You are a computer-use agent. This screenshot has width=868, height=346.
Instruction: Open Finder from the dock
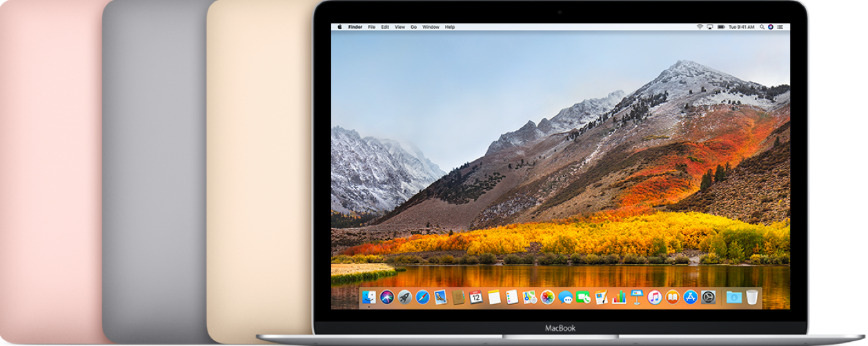pos(369,297)
